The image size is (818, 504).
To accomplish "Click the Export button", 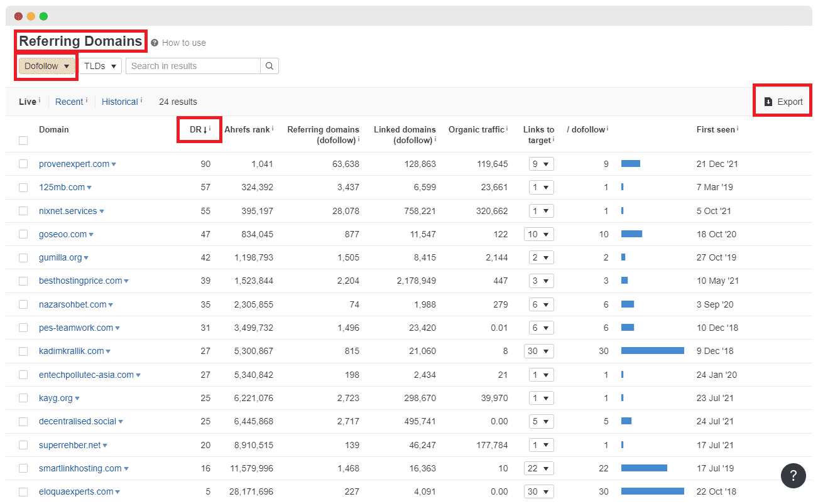I will [783, 102].
